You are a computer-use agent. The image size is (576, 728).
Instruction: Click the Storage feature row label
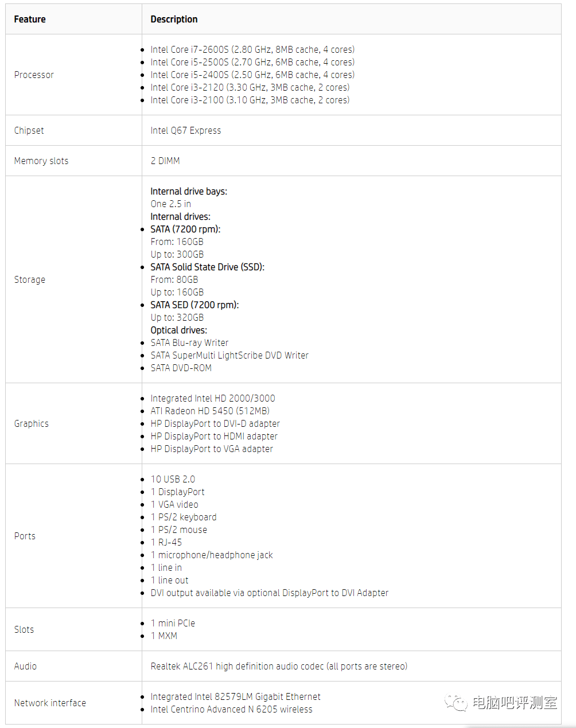click(30, 279)
